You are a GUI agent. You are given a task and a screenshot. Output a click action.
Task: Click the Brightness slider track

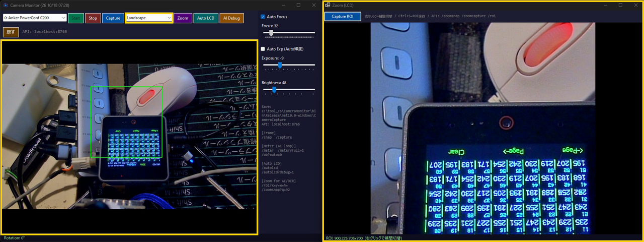[289, 89]
